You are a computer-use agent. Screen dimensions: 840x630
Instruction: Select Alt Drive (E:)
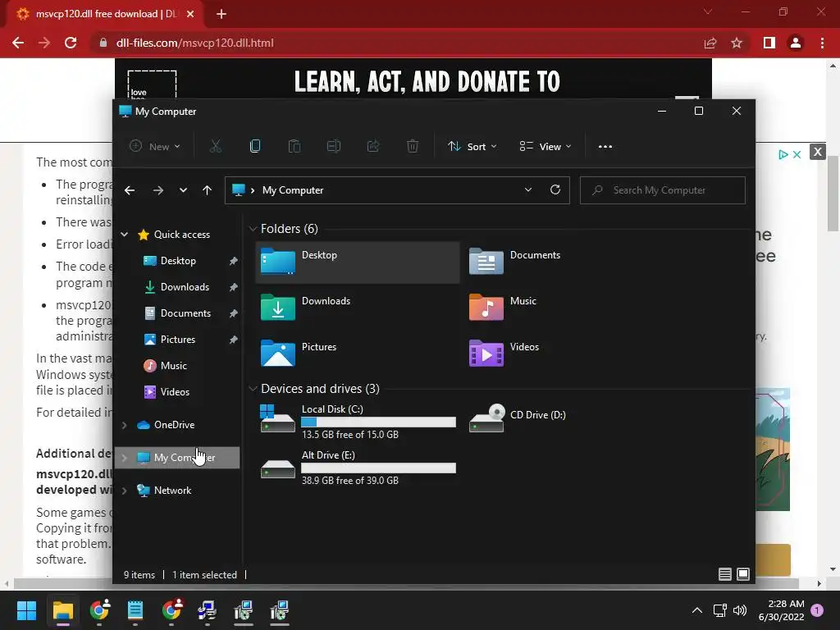coord(358,468)
